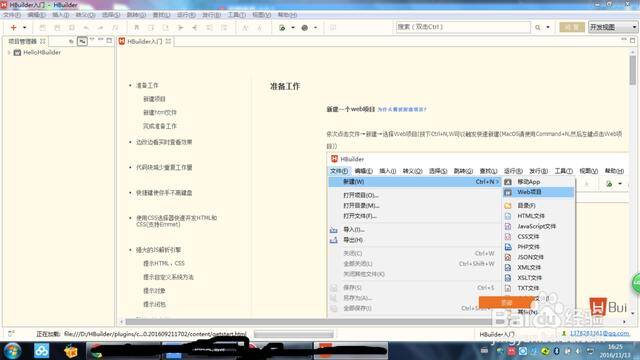The width and height of the screenshot is (640, 360).
Task: Open the 文件(F) menu
Action: pyautogui.click(x=12, y=15)
